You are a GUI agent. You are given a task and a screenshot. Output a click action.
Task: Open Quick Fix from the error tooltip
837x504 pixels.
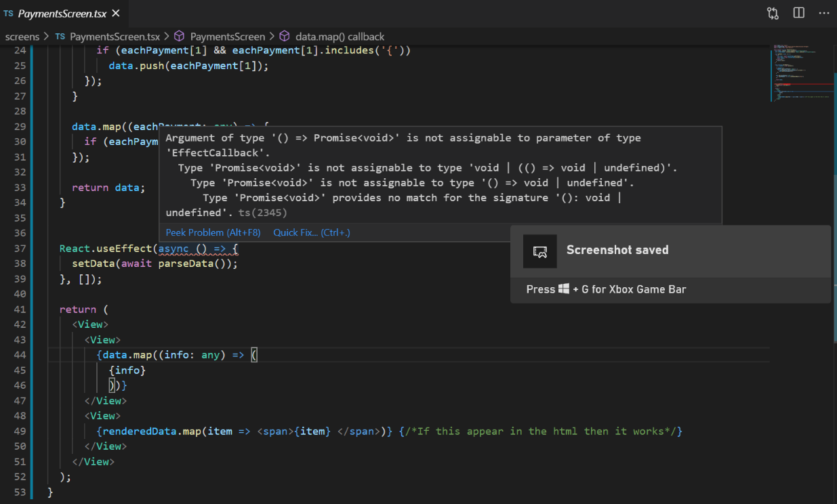pos(312,232)
